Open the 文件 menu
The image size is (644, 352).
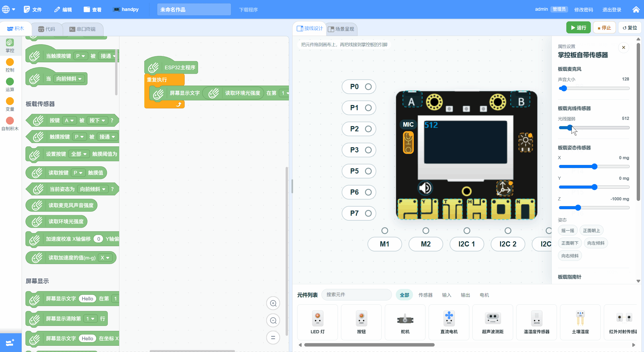[x=33, y=10]
